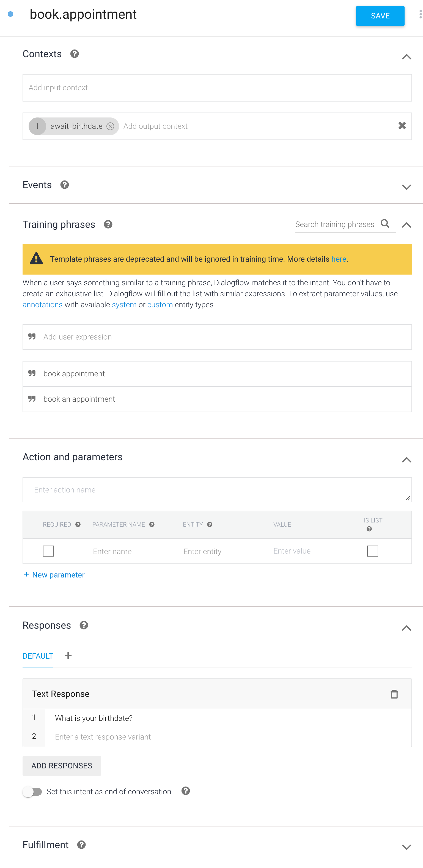Click the Add user expression field
The height and width of the screenshot is (868, 423).
[217, 337]
